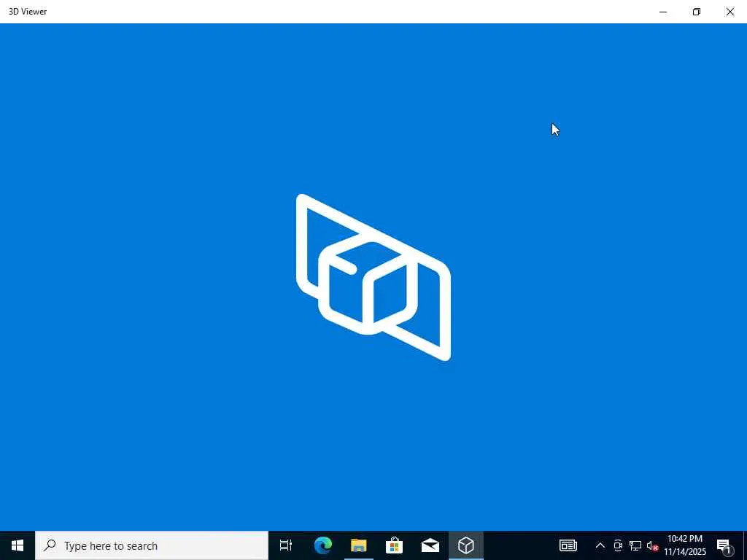Select the 3D Viewer taskbar icon

click(466, 545)
